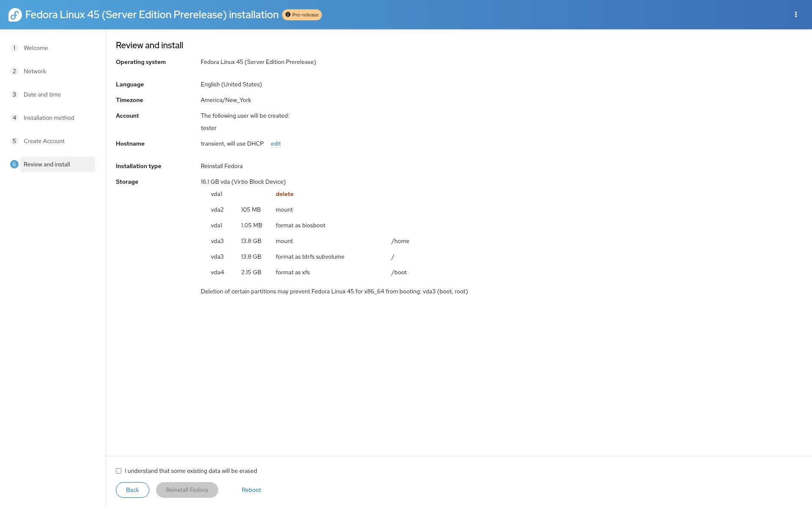Click the Review and install heading
This screenshot has height=508, width=812.
[149, 45]
